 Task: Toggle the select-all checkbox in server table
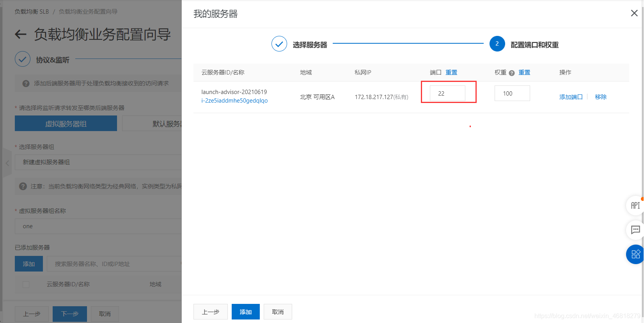click(26, 284)
